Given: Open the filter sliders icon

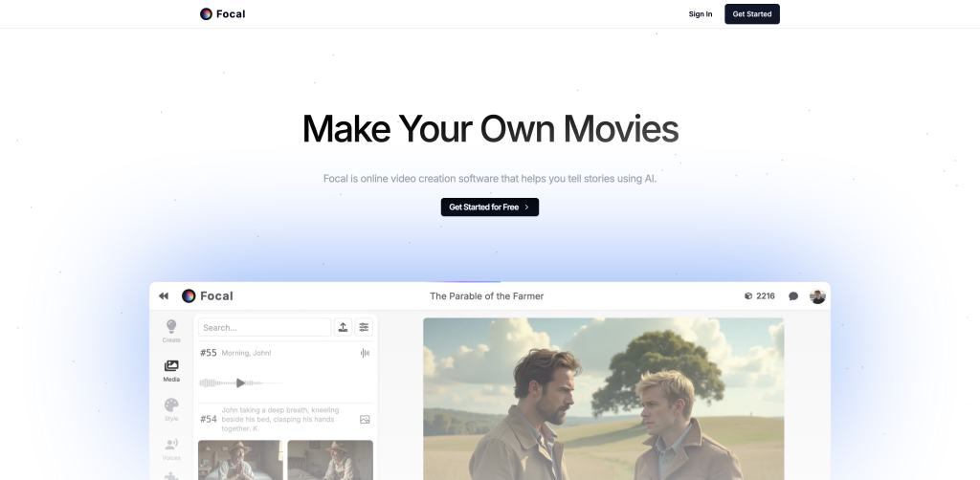Looking at the screenshot, I should pyautogui.click(x=364, y=327).
